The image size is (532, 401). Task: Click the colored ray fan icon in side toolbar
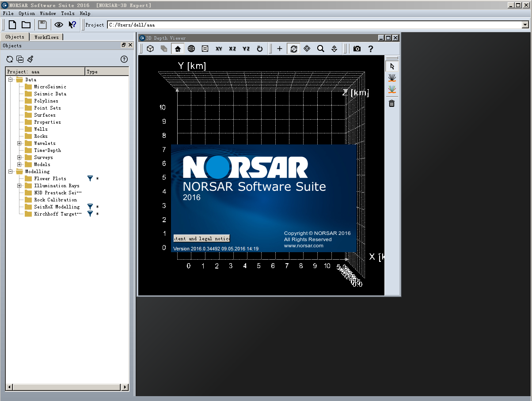tap(392, 89)
